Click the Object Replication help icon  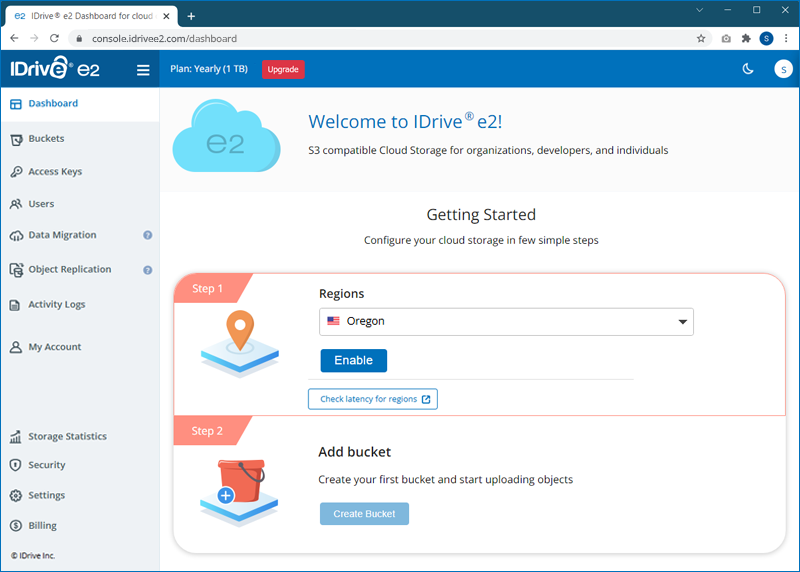tap(148, 270)
